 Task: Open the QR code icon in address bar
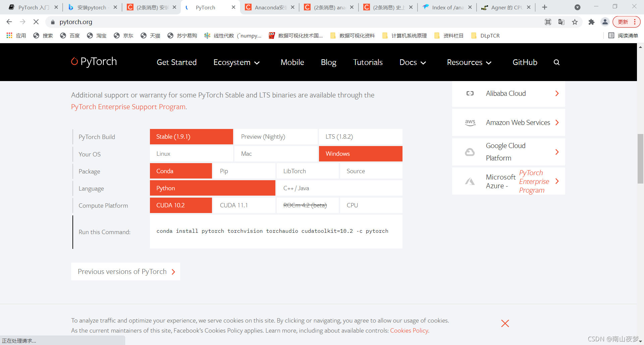(x=548, y=22)
